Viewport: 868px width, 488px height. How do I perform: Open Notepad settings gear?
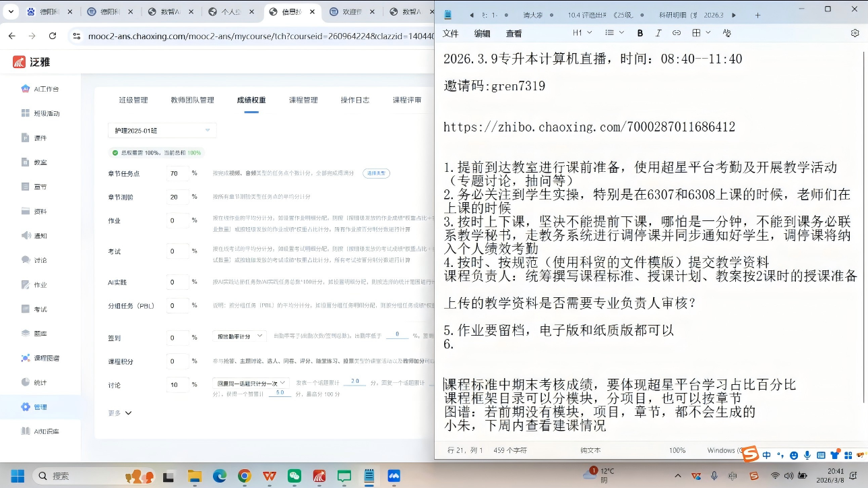pos(855,33)
